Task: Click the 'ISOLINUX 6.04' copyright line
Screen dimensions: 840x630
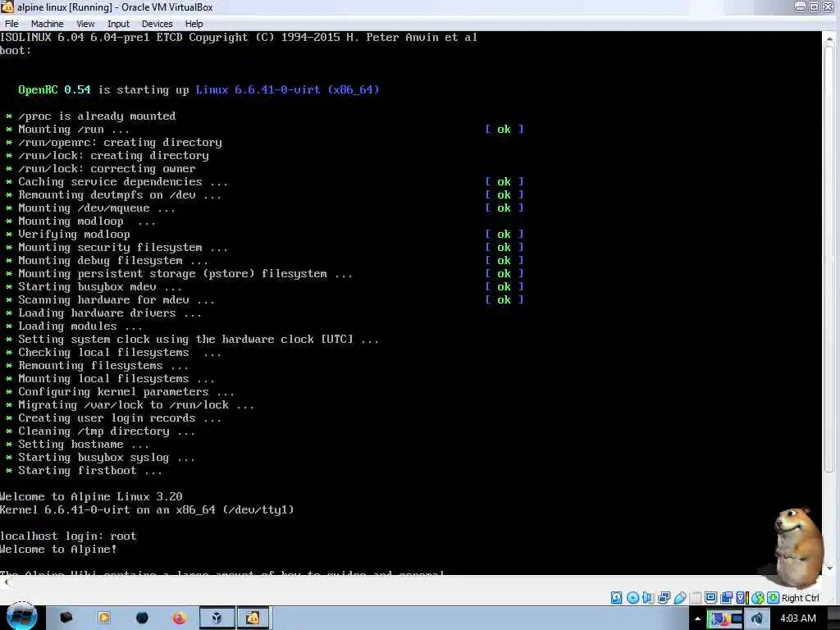Action: (x=239, y=38)
